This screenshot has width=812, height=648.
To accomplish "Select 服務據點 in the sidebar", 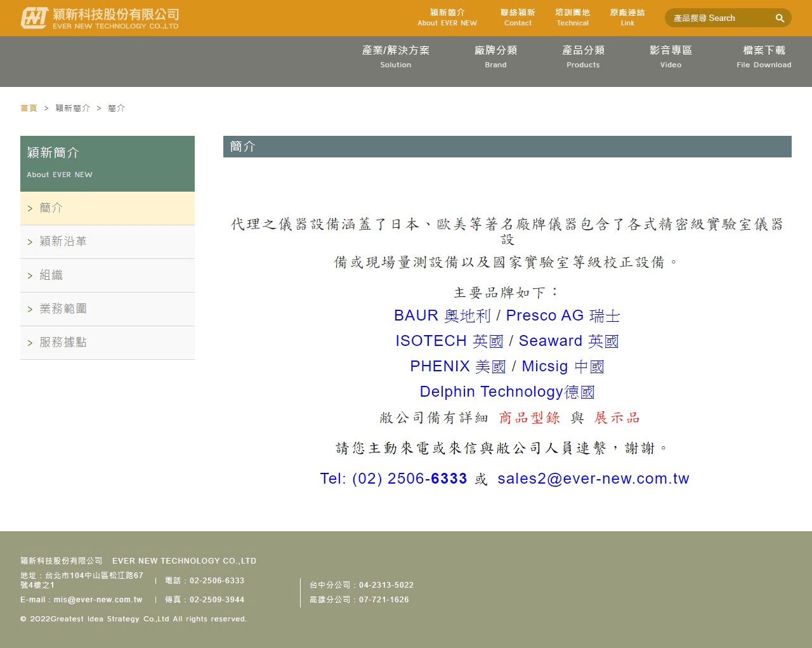I will point(107,343).
